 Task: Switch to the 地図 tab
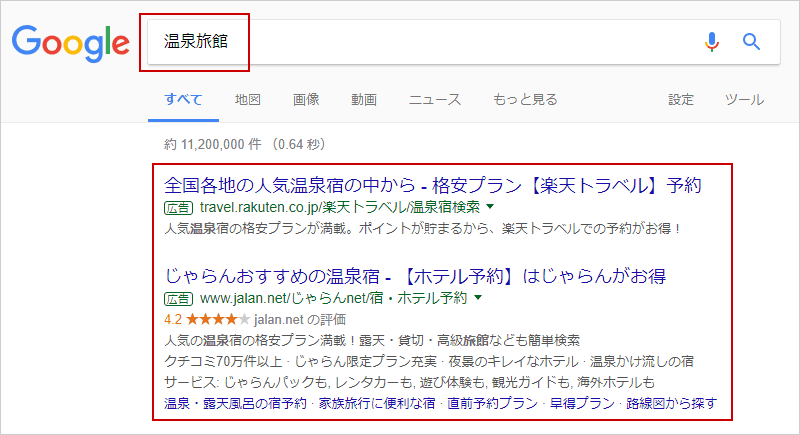[x=248, y=99]
